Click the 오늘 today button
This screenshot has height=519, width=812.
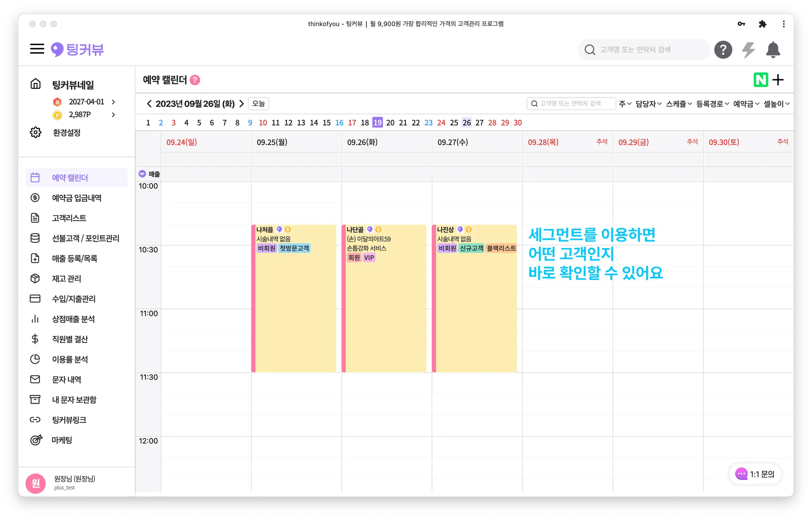tap(259, 103)
